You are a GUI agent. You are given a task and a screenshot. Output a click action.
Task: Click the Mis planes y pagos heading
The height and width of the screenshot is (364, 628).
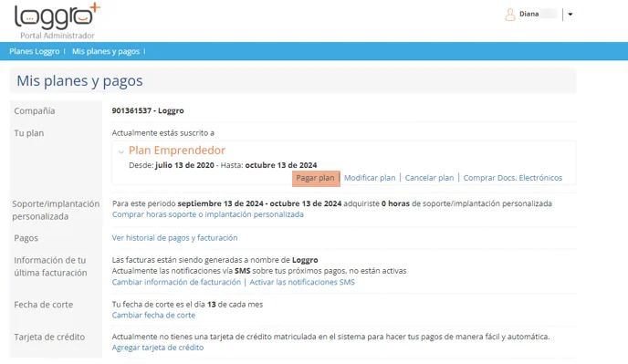click(79, 81)
